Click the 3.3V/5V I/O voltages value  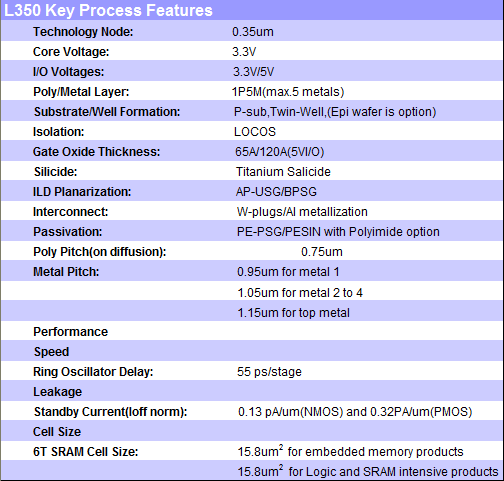pos(253,72)
